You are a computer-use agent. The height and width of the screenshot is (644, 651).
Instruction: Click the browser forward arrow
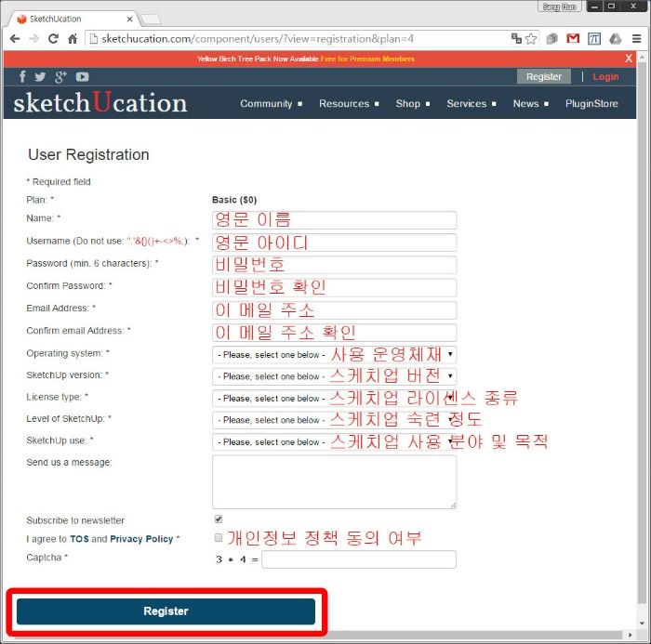34,39
